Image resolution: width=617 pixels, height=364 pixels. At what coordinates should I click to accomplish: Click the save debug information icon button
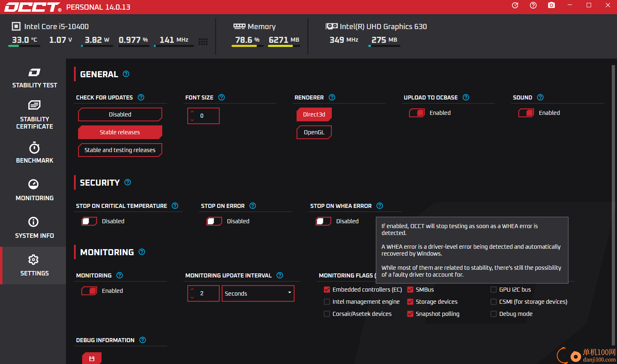[92, 358]
